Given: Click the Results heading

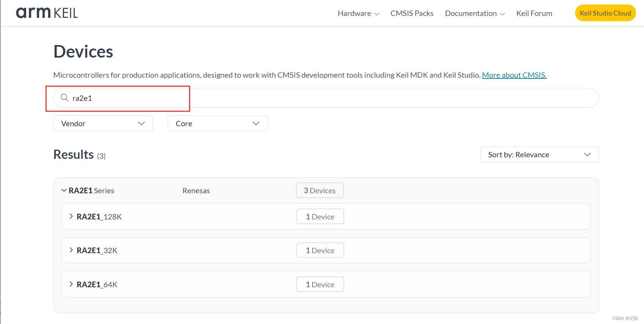Looking at the screenshot, I should pos(73,155).
